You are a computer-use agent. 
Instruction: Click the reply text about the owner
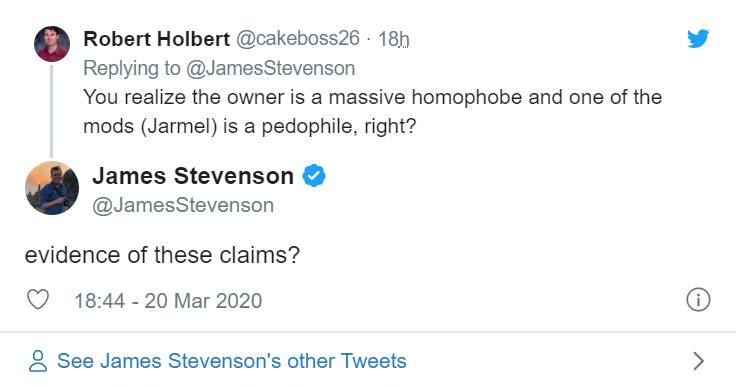373,112
